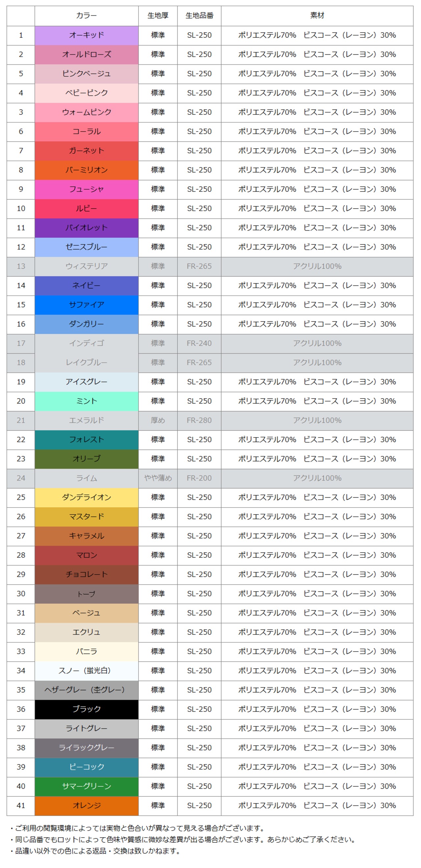Click the ピーコック color swatch
Screen dimensions: 421x868
[x=86, y=767]
